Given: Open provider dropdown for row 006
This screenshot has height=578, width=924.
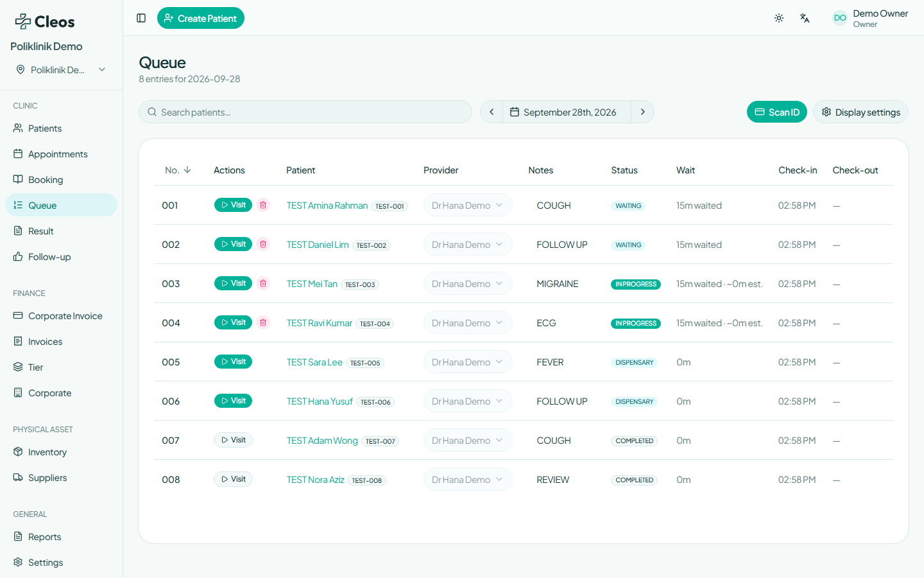Looking at the screenshot, I should point(468,401).
